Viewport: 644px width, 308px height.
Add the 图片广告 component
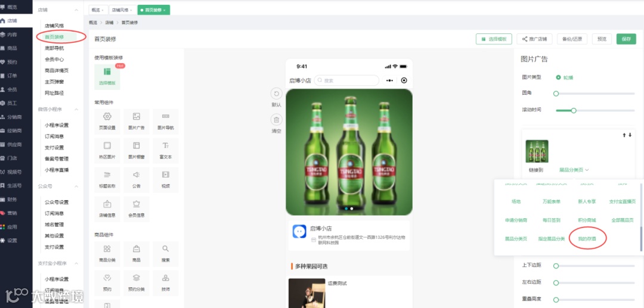[137, 122]
